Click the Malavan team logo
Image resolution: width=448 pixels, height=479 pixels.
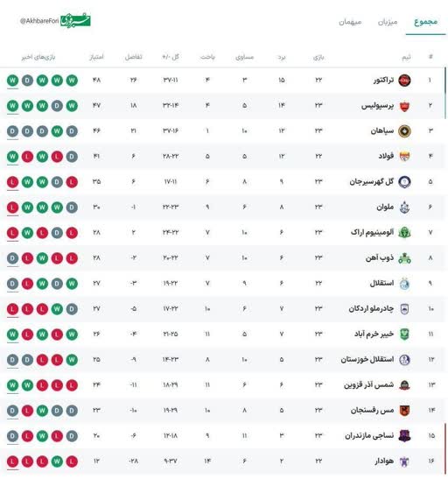[404, 208]
